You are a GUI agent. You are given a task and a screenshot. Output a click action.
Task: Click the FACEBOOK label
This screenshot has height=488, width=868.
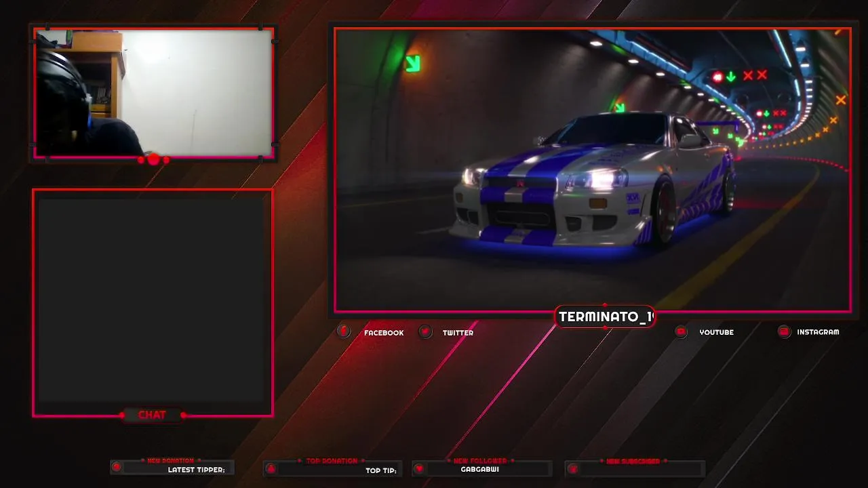click(384, 333)
